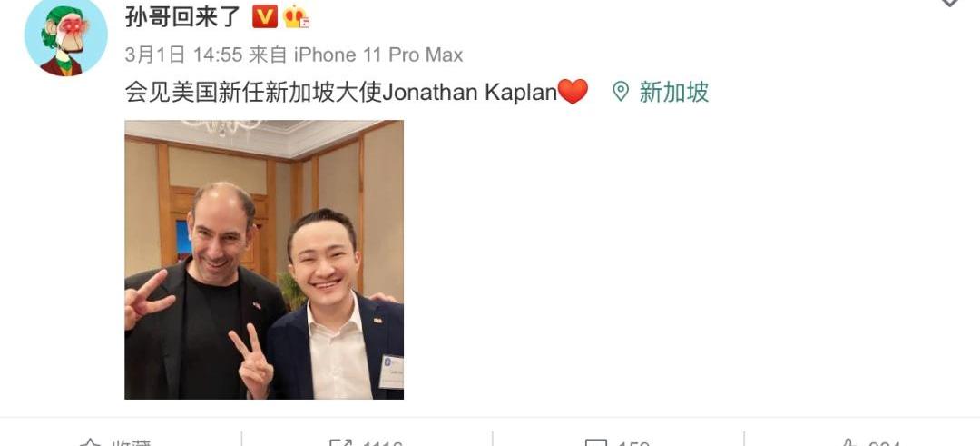Open the comment count 150
Viewport: 980px width, 446px height.
click(633, 443)
